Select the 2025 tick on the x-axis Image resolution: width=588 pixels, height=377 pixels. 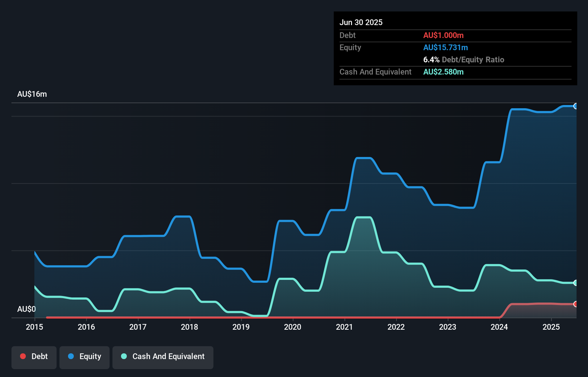tap(551, 327)
